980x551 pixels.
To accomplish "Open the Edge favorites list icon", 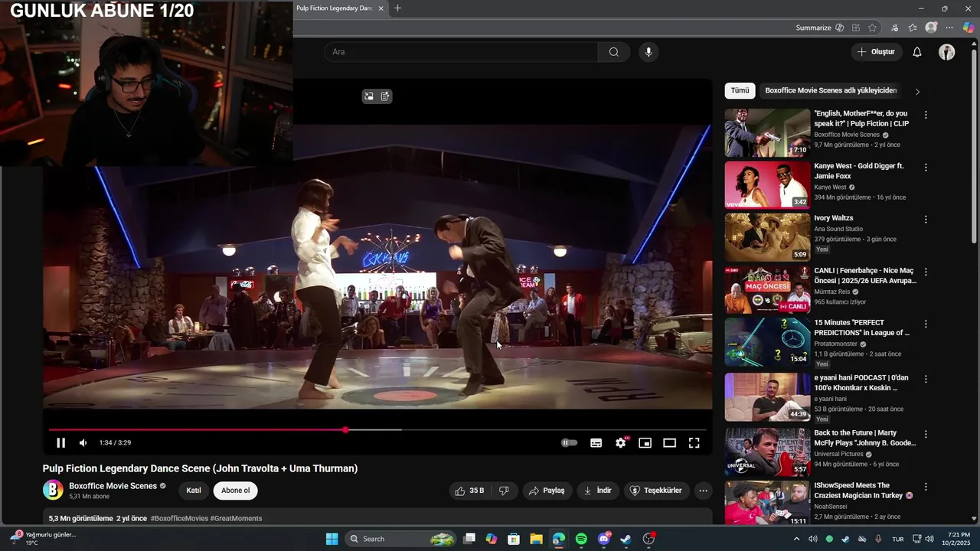I will click(913, 28).
